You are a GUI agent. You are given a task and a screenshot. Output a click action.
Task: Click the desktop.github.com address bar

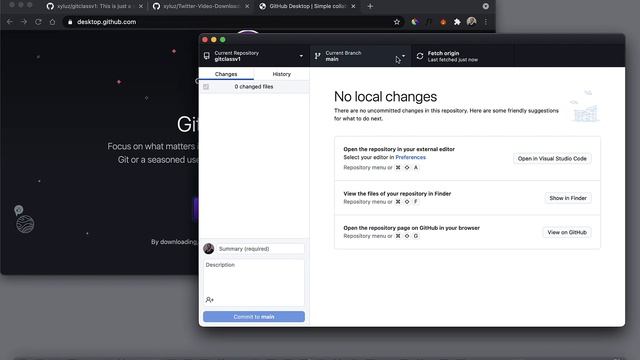pyautogui.click(x=233, y=22)
